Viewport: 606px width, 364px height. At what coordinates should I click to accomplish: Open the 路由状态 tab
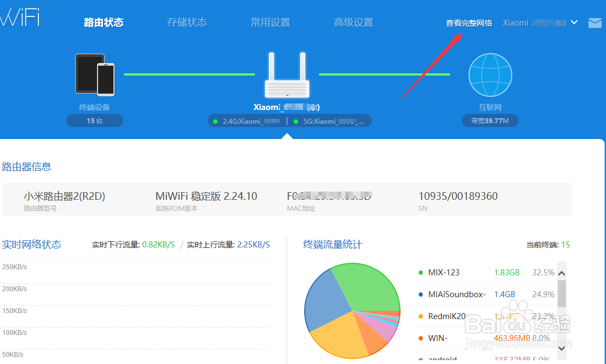coord(104,22)
